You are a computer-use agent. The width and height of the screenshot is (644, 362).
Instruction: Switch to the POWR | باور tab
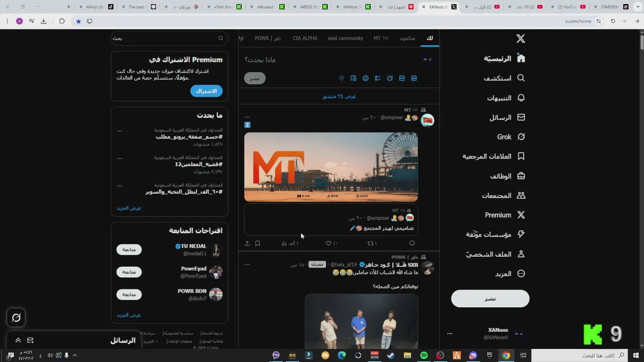268,38
